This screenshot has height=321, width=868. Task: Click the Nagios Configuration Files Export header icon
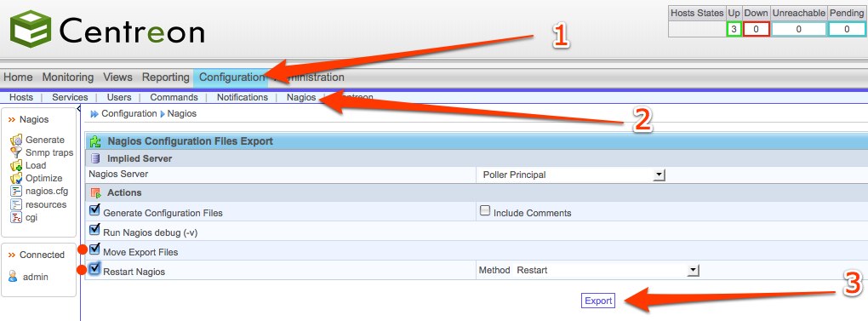95,141
